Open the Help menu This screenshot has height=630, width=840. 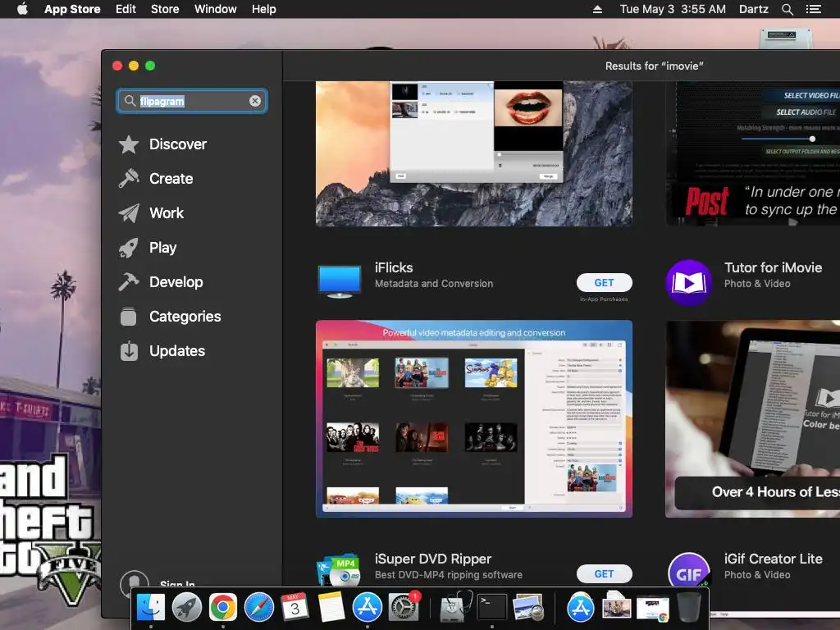[263, 9]
